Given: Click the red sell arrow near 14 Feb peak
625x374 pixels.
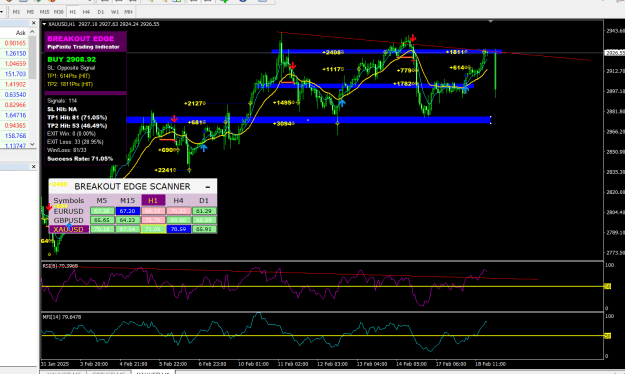Looking at the screenshot, I should click(413, 38).
